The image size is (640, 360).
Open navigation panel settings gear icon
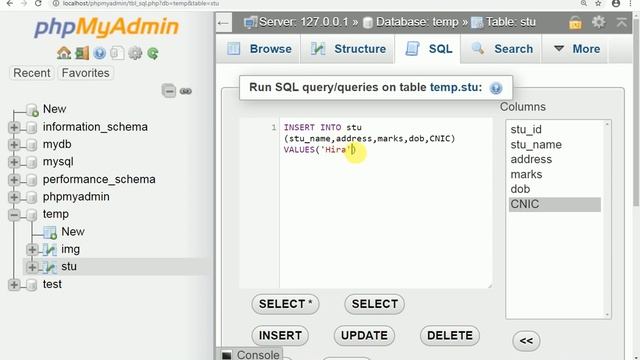coord(135,53)
